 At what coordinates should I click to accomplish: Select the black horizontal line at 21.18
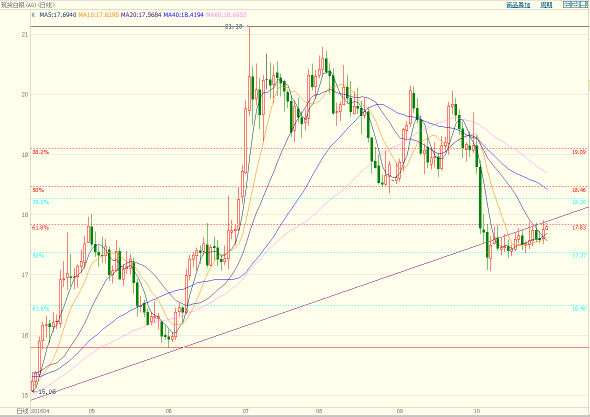coord(310,27)
